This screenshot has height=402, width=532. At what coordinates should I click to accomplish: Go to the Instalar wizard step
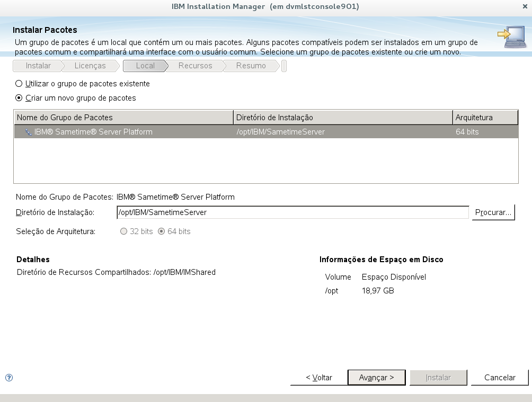38,66
